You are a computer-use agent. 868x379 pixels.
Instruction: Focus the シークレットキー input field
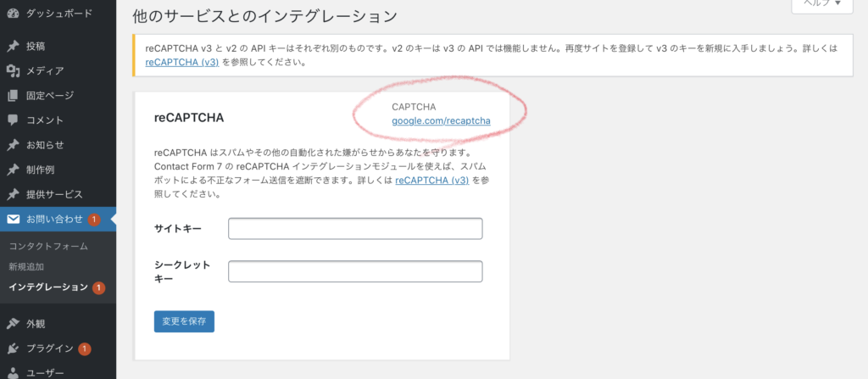tap(355, 271)
